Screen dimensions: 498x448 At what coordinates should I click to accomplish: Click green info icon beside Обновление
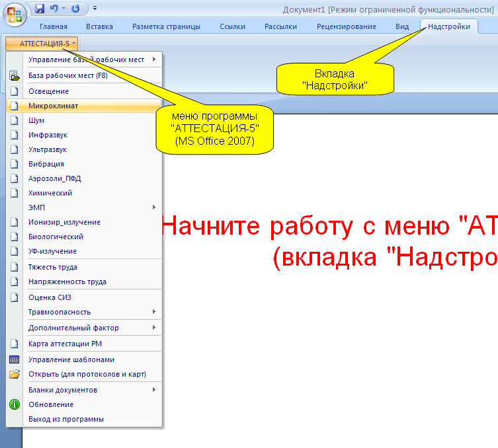point(15,404)
